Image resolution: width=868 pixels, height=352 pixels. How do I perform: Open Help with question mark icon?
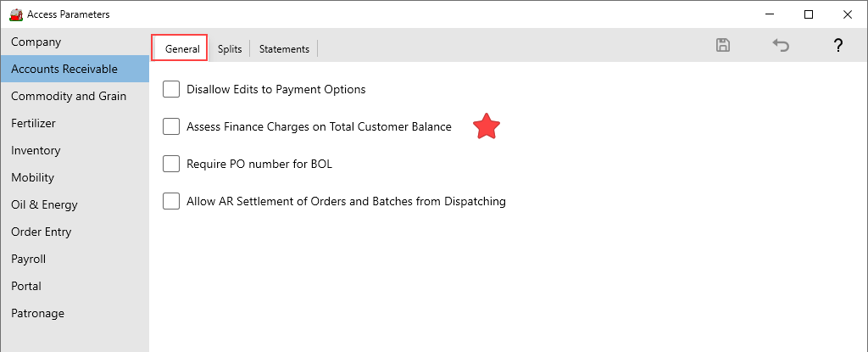point(837,46)
